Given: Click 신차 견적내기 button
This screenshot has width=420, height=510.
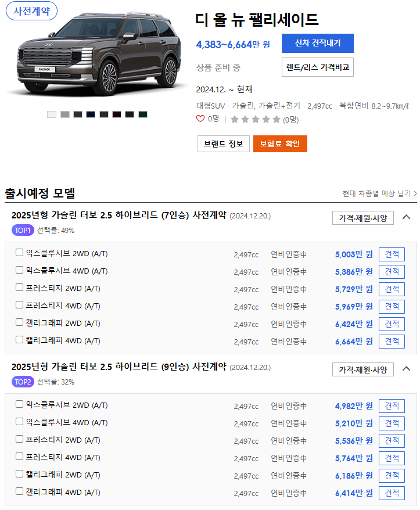Looking at the screenshot, I should point(318,43).
